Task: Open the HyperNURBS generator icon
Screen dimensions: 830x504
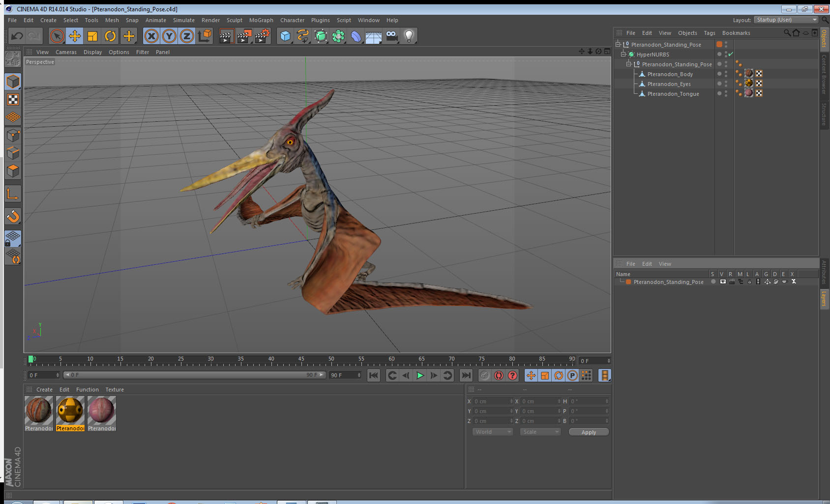Action: [321, 36]
